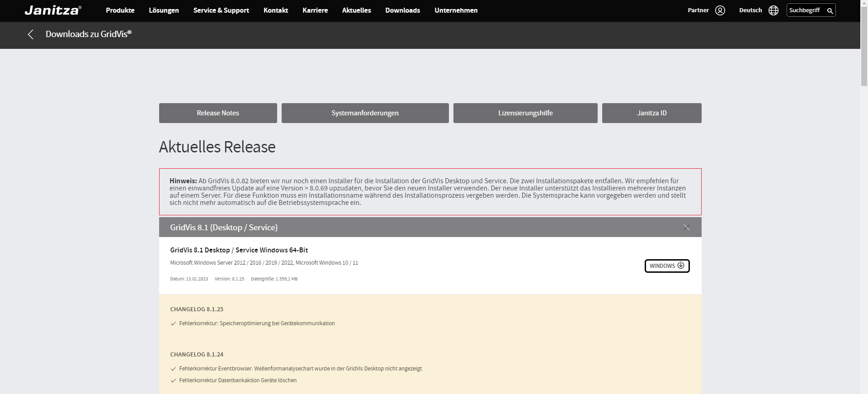
Task: Open the Systemanforderungen button
Action: [365, 113]
